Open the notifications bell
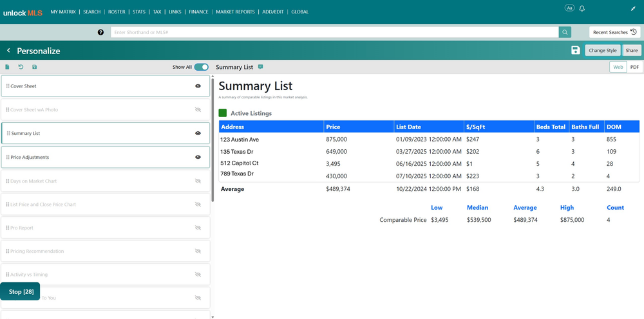The width and height of the screenshot is (644, 319). pyautogui.click(x=582, y=8)
